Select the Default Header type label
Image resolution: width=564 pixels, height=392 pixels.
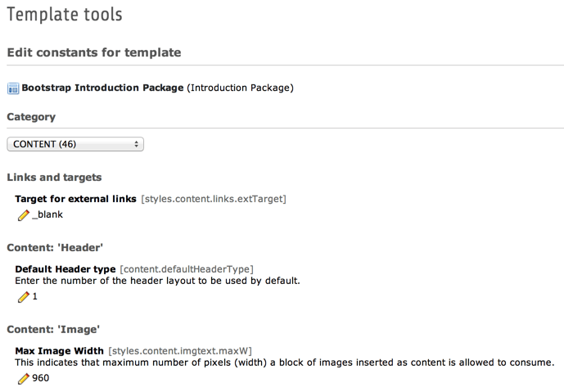pyautogui.click(x=65, y=268)
